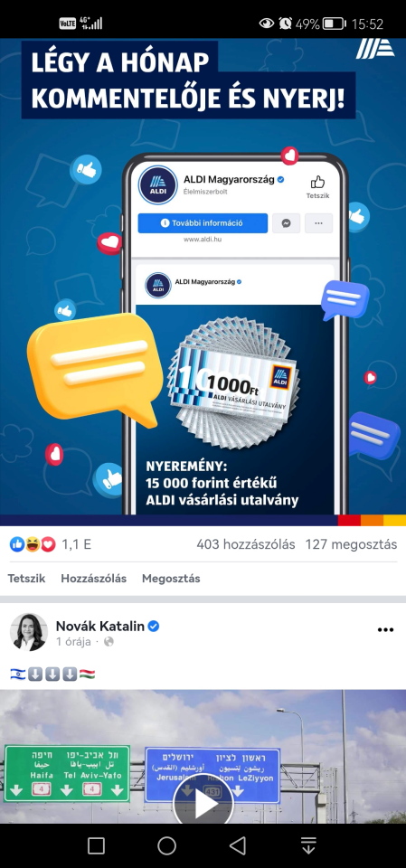Tap the blue verified badge beside Novák Katalin
Screen dimensions: 406x868
click(x=154, y=626)
